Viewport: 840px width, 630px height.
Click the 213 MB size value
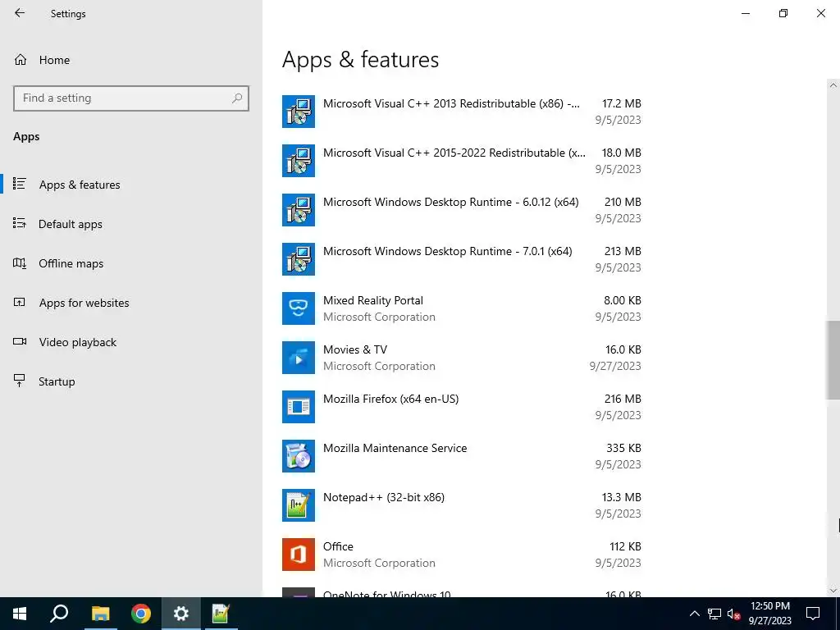click(623, 251)
